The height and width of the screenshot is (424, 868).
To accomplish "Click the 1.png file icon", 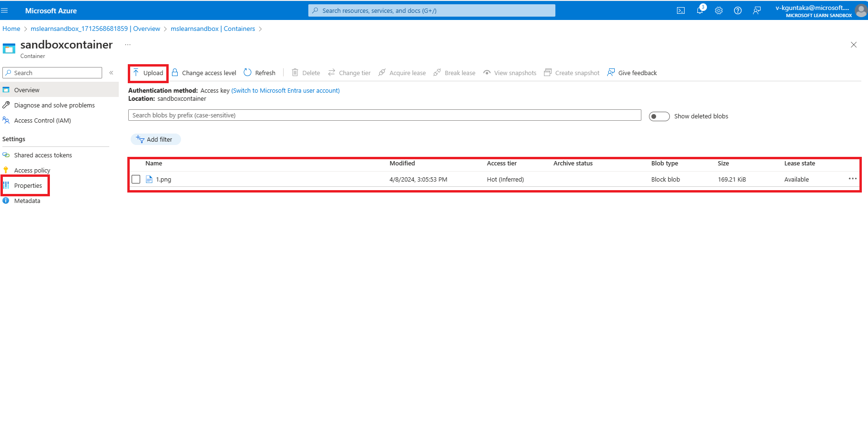I will click(149, 179).
